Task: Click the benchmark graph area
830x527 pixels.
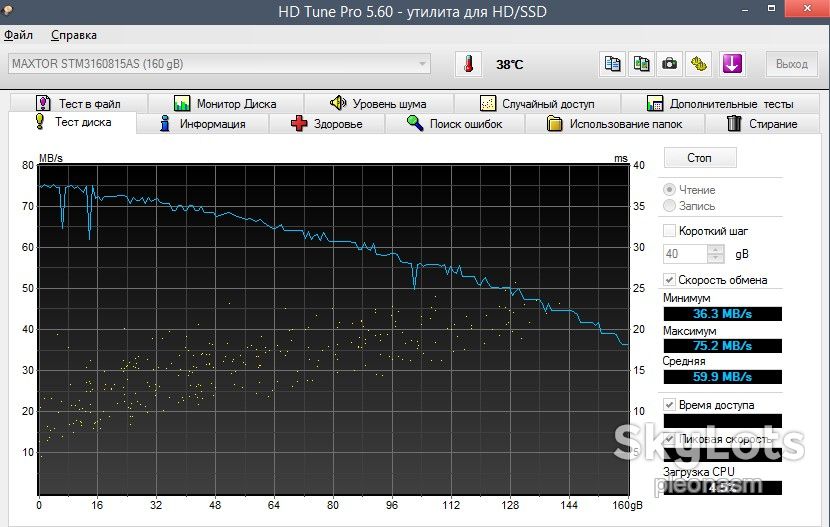Action: click(333, 330)
